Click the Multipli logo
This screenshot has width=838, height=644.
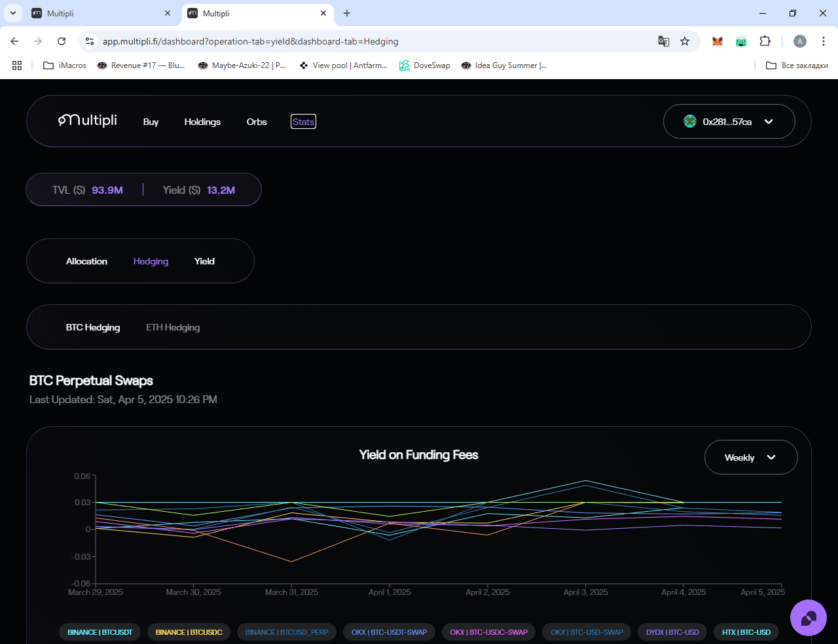(87, 120)
